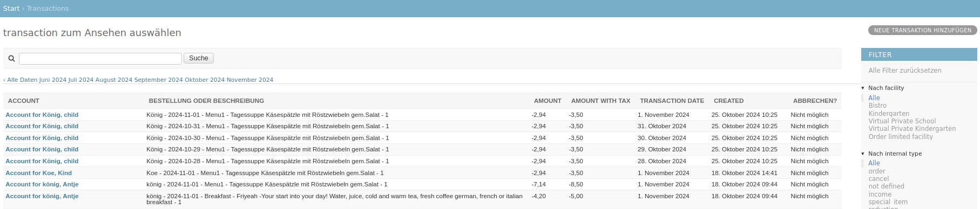The width and height of the screenshot is (980, 209).
Task: Filter by Juli 2024
Action: pos(81,80)
